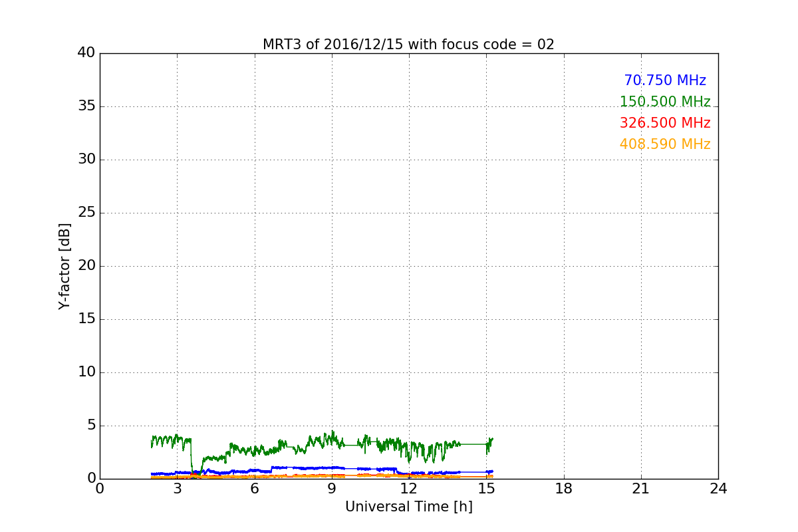Click x-axis tick label 6
Screen dimensions: 798x532
pyautogui.click(x=255, y=489)
